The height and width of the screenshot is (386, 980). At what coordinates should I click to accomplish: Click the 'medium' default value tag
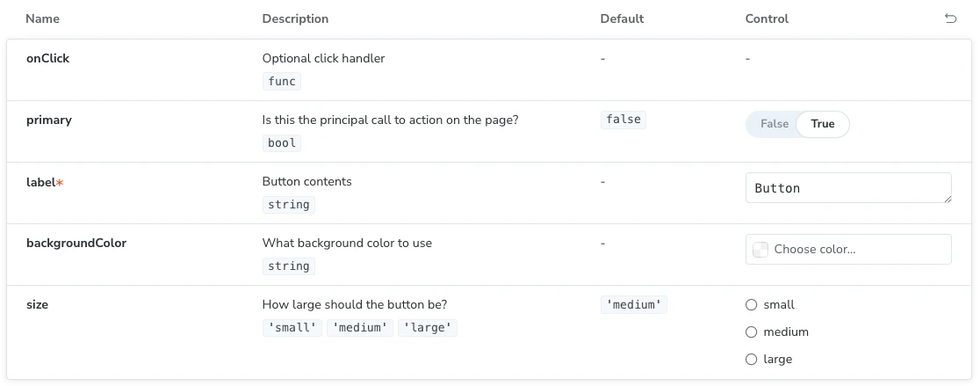pos(634,305)
